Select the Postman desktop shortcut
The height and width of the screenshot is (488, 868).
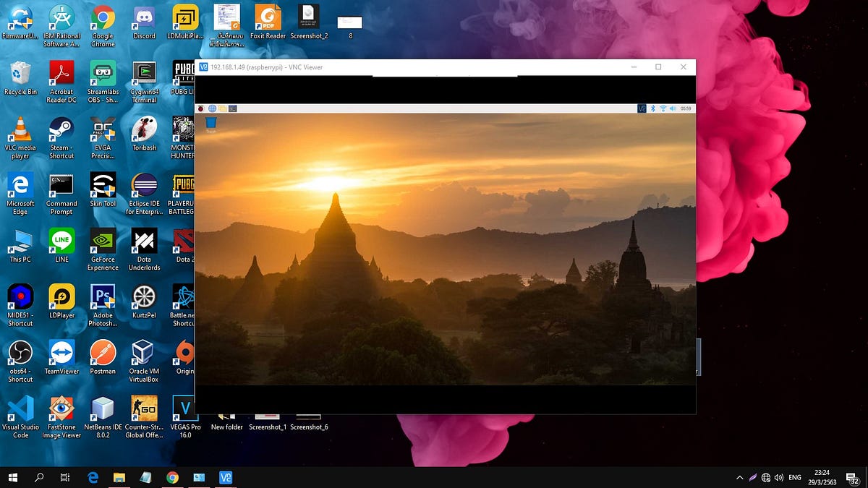tap(103, 357)
